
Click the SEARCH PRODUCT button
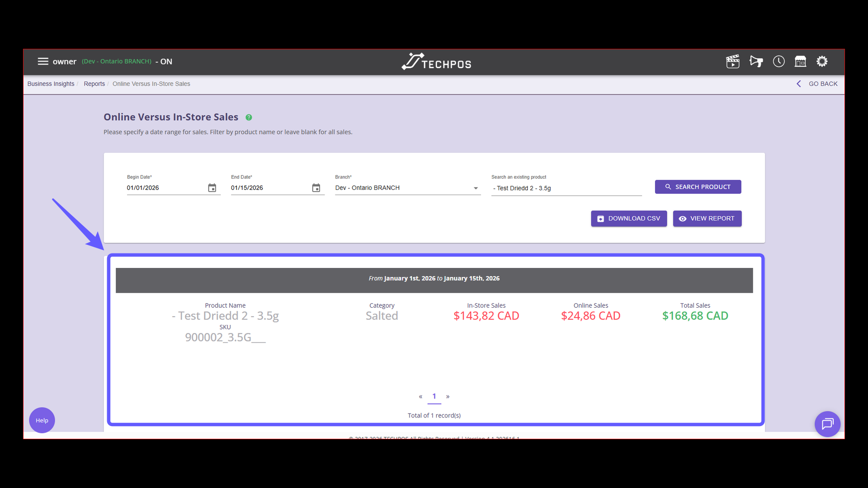(698, 187)
